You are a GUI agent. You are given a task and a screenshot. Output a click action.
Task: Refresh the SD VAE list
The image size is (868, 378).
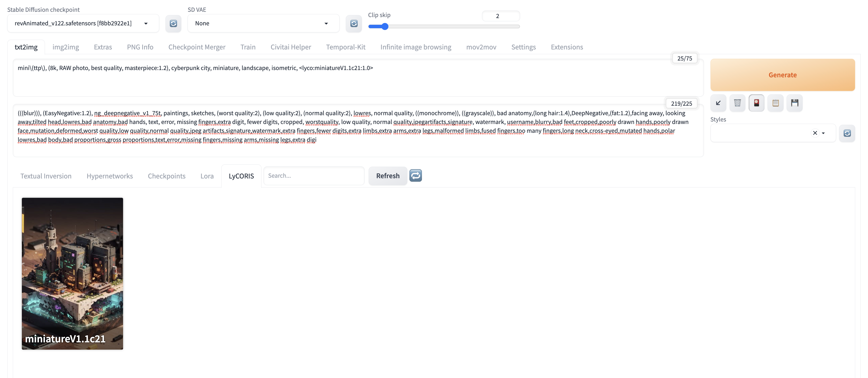[353, 23]
